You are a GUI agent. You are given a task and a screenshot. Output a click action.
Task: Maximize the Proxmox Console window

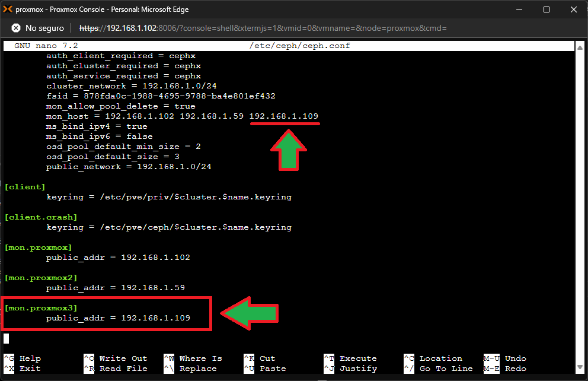point(547,9)
